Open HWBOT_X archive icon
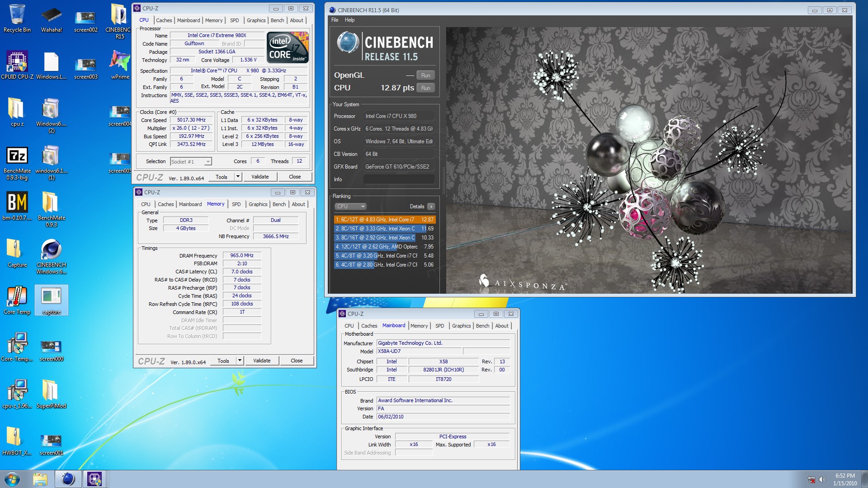868x488 pixels. pyautogui.click(x=17, y=441)
